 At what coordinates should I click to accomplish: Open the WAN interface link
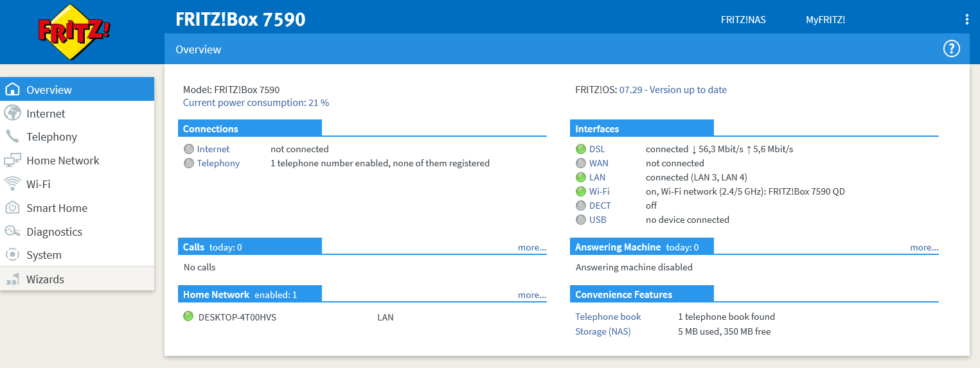point(599,163)
